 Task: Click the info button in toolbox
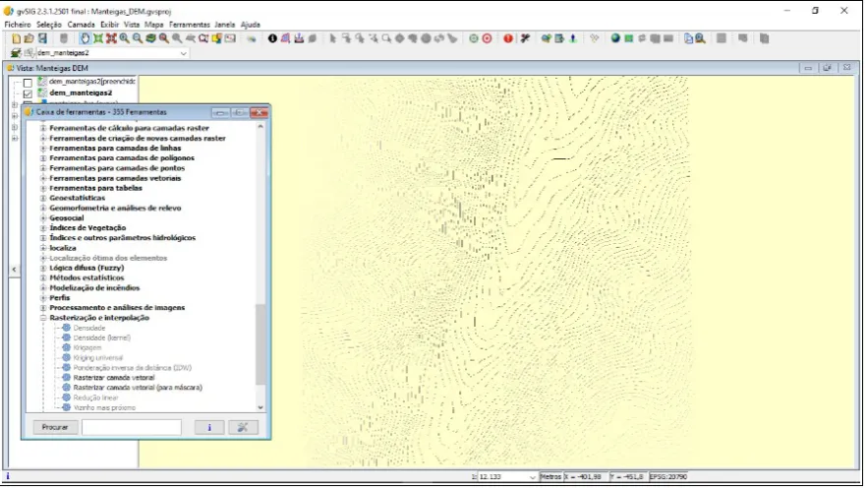209,427
